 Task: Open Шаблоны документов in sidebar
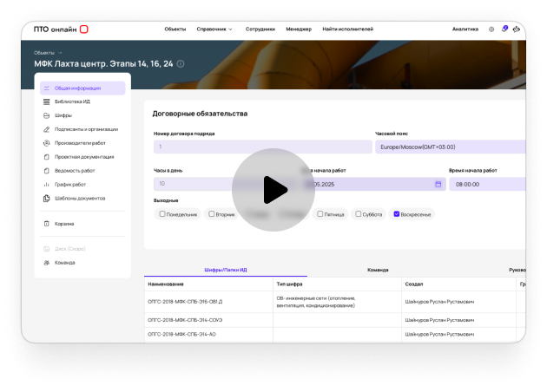coord(79,199)
